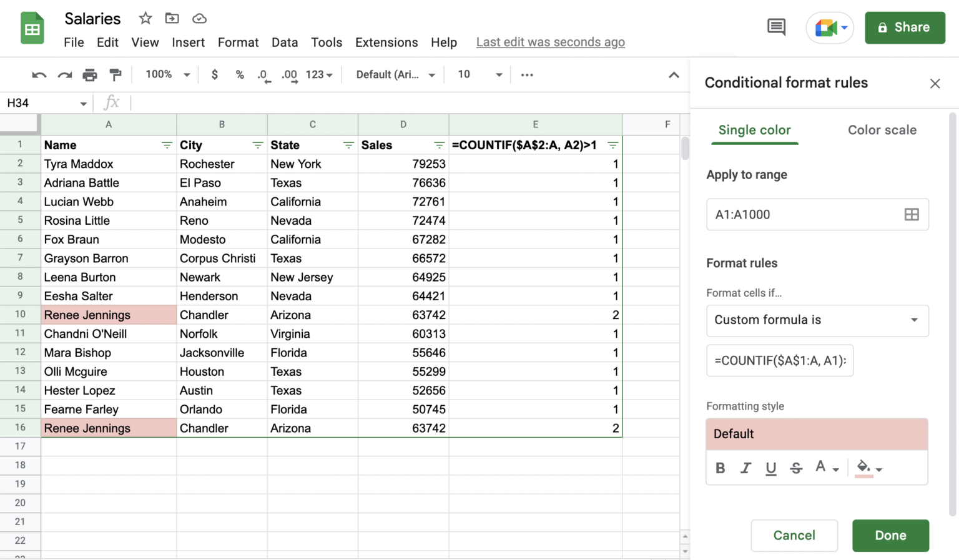Open the 123 number format dropdown
This screenshot has height=560, width=959.
click(x=318, y=74)
